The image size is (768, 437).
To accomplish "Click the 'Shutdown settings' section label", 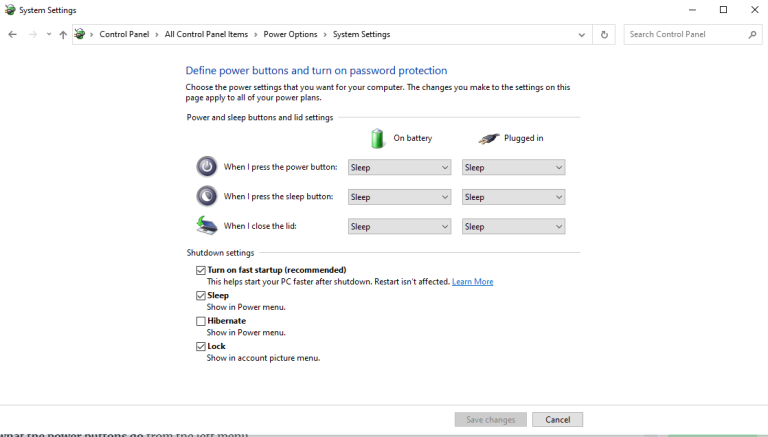I will pos(220,253).
